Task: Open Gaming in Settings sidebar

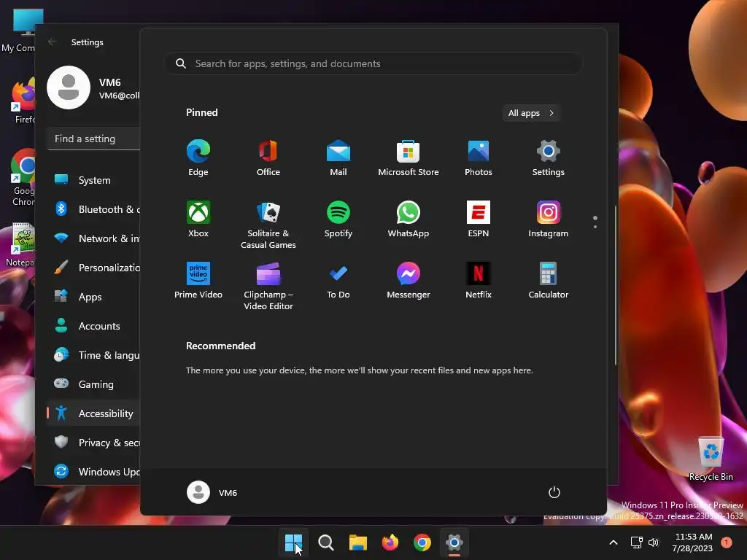Action: pyautogui.click(x=93, y=384)
